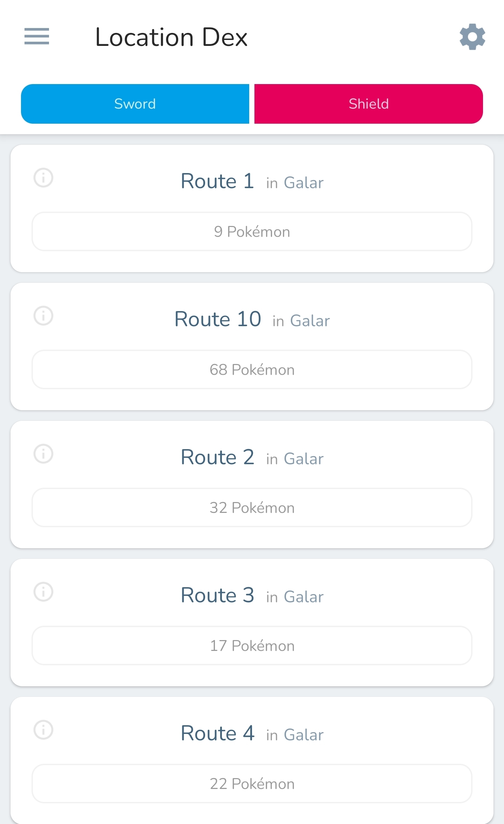The image size is (504, 824).
Task: Switch to the Sword version
Action: pyautogui.click(x=135, y=104)
